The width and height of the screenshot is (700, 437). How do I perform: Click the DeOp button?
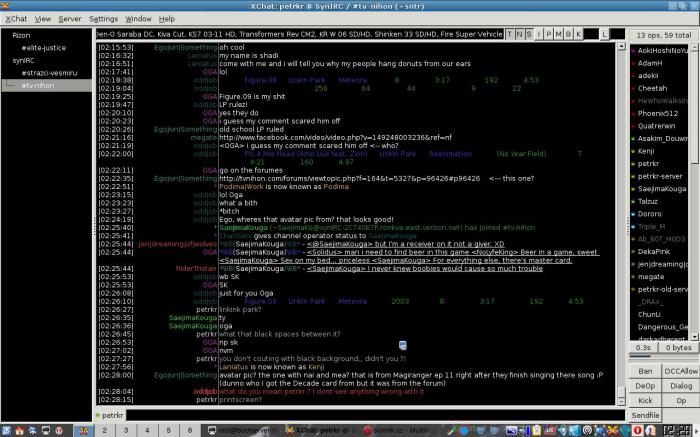(x=645, y=386)
